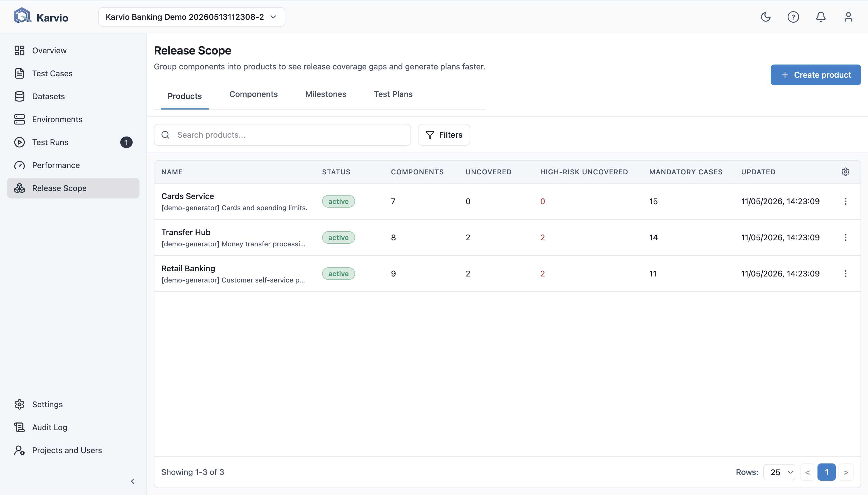Open Overview in the sidebar
This screenshot has width=868, height=495.
point(73,51)
